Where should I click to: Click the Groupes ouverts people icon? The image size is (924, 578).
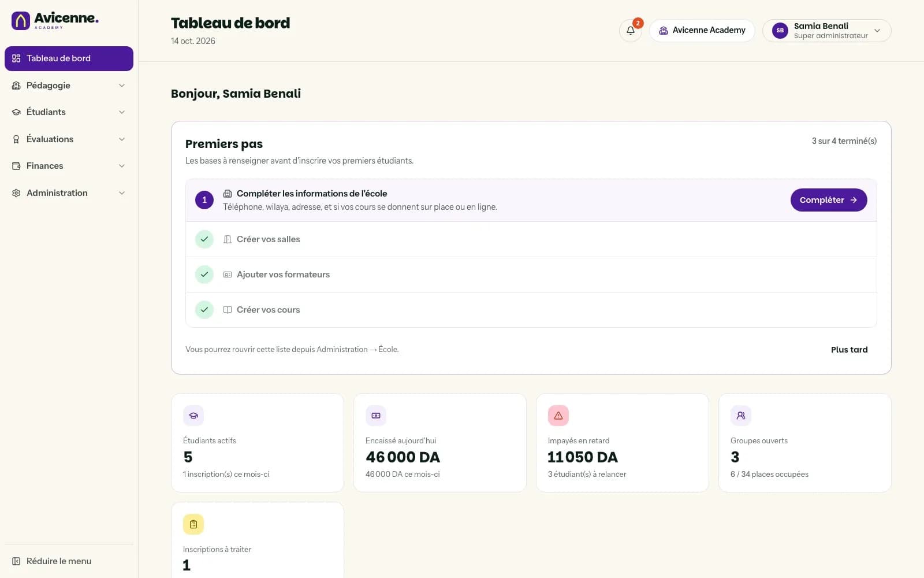coord(741,416)
